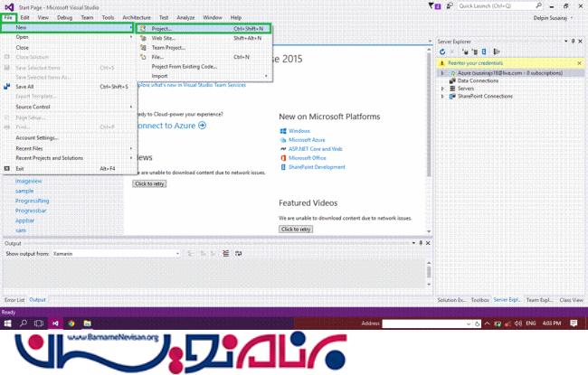
Task: Click Connect to Database icon in Server Explorer
Action: pos(465,52)
